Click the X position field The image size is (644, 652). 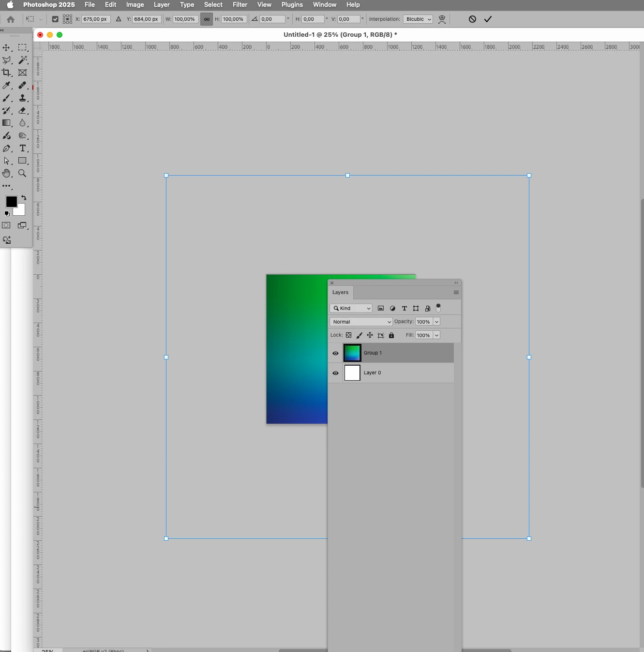[x=96, y=19]
